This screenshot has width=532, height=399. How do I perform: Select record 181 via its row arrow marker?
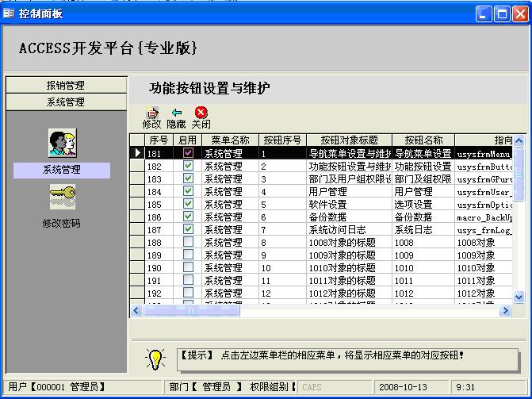[x=137, y=153]
